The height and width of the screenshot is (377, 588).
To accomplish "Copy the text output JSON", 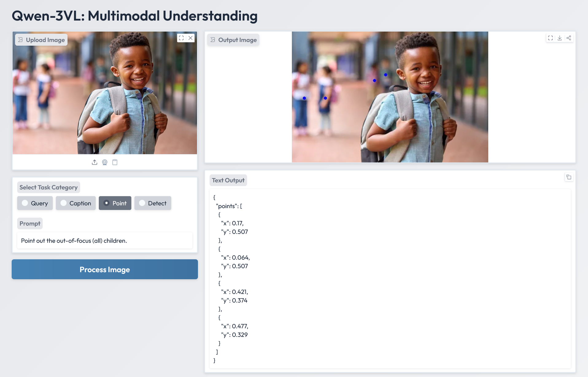I will point(569,177).
